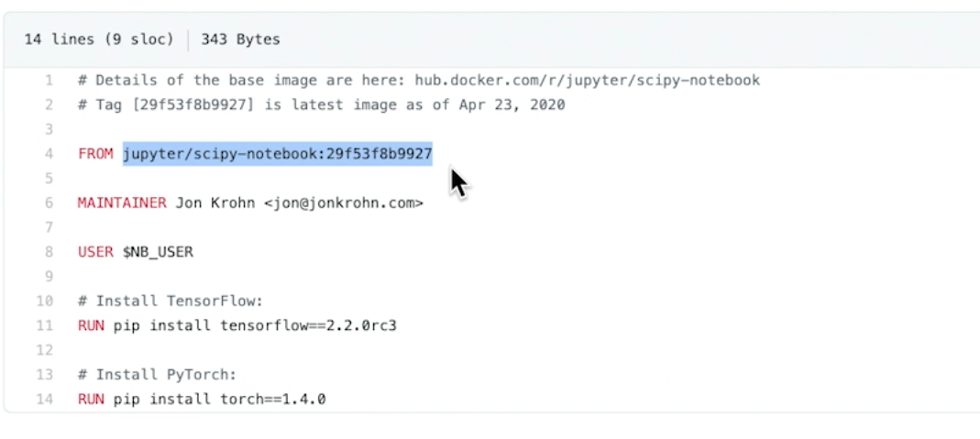Select line number 8 in the gutter
Viewport: 980px width, 439px height.
click(x=49, y=252)
